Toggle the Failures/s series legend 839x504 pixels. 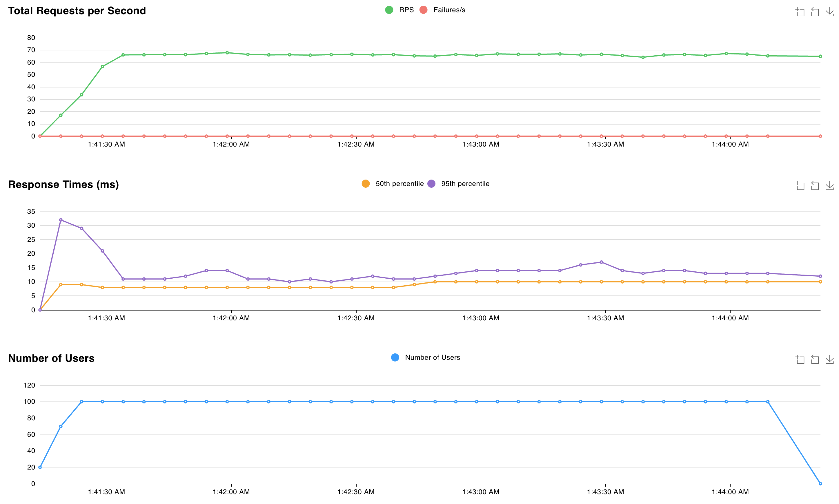(442, 10)
